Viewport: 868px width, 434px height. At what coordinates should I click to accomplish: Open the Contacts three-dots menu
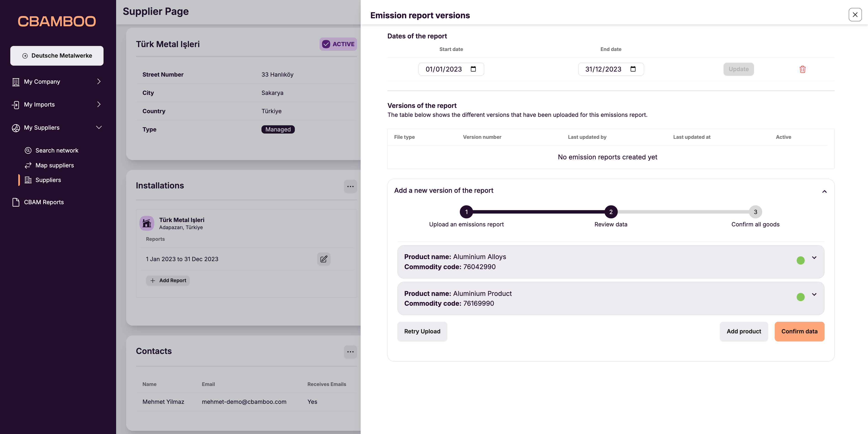[350, 352]
